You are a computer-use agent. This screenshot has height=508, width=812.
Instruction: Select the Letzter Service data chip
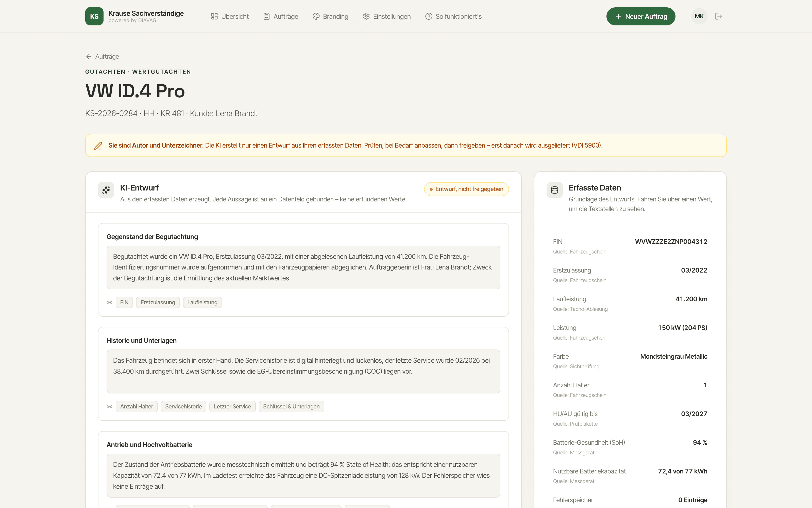coord(232,407)
